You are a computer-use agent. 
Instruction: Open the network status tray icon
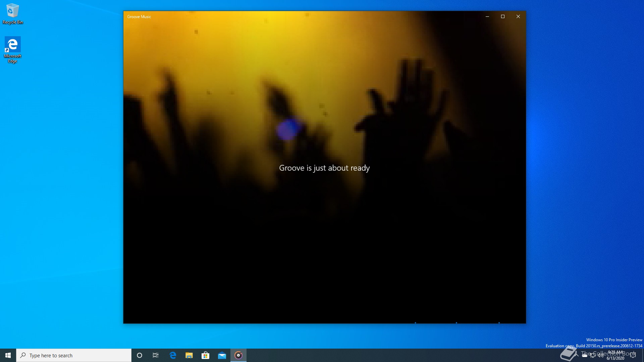click(x=593, y=355)
